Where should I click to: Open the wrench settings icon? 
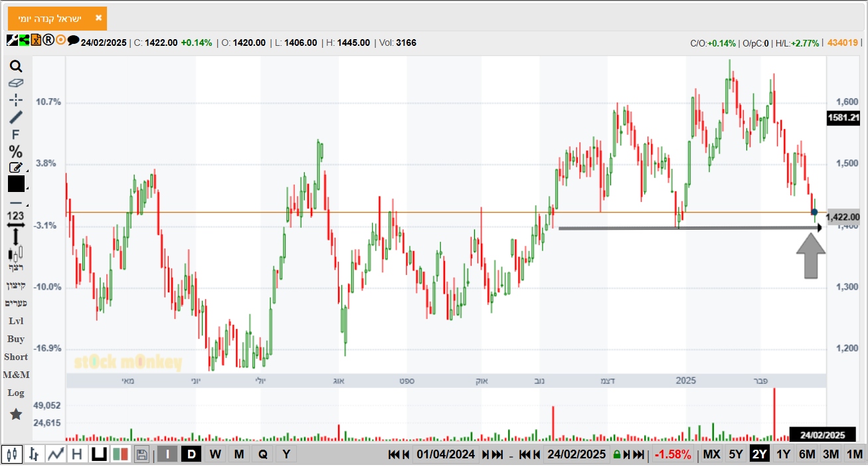12,40
